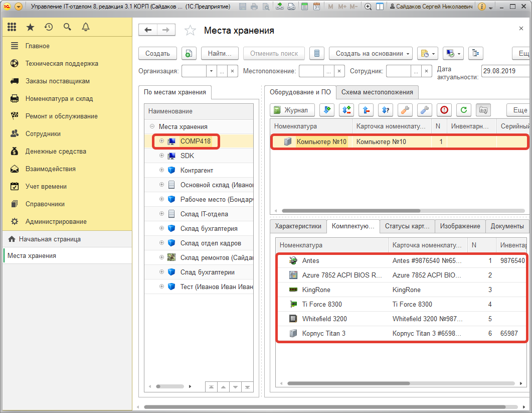The width and height of the screenshot is (532, 413).
Task: Open the History clock icon
Action: click(49, 27)
